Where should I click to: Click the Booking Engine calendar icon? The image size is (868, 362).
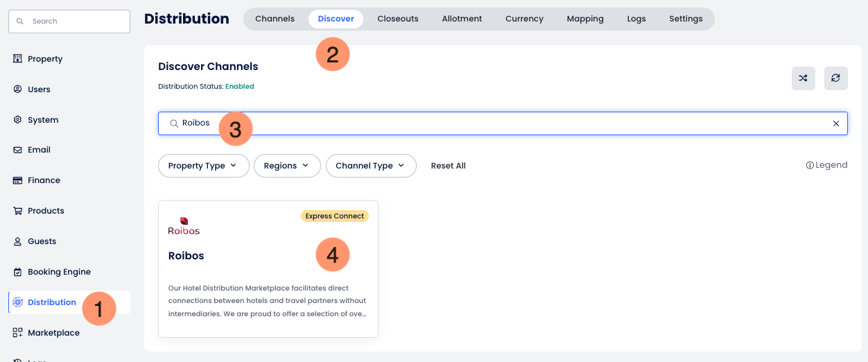[x=18, y=272]
